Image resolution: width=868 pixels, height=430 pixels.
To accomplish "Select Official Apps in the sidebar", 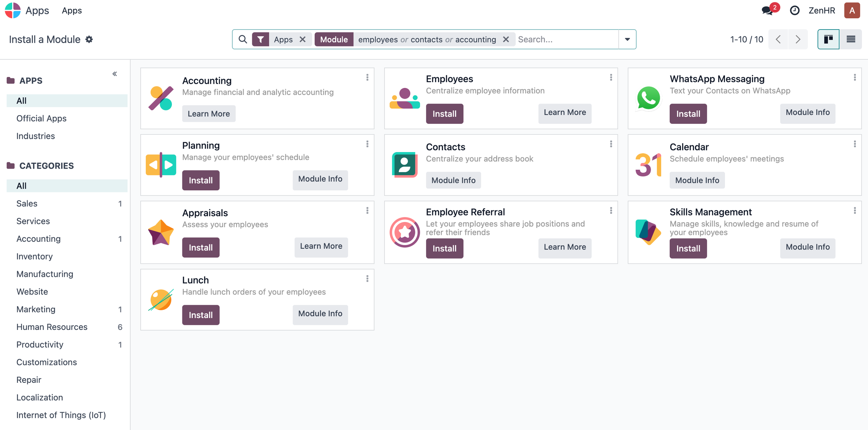I will [x=41, y=118].
